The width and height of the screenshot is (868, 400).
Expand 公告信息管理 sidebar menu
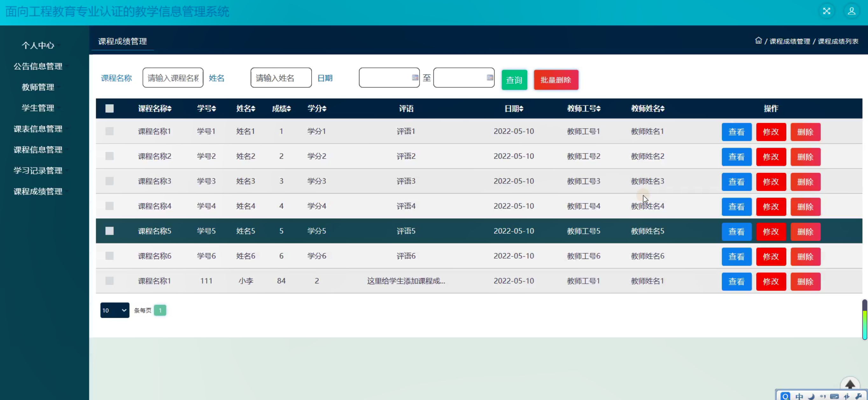point(38,67)
